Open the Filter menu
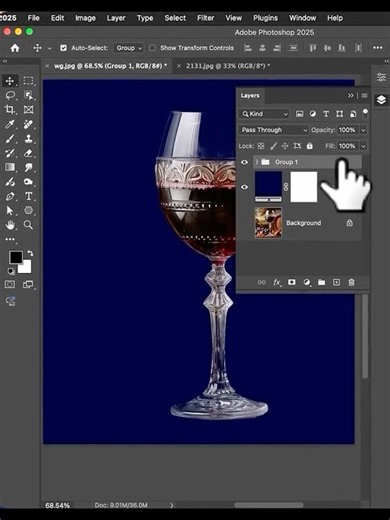The height and width of the screenshot is (520, 390). click(x=205, y=18)
